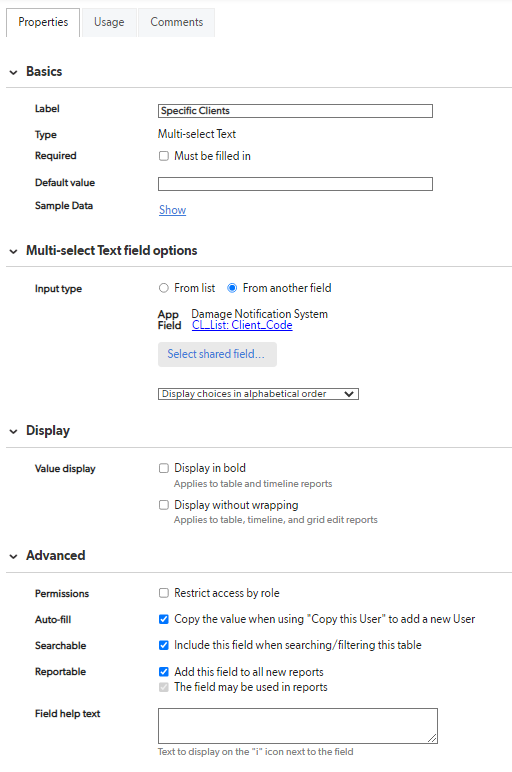Click into the Field help text box
This screenshot has width=512, height=772.
click(x=297, y=726)
